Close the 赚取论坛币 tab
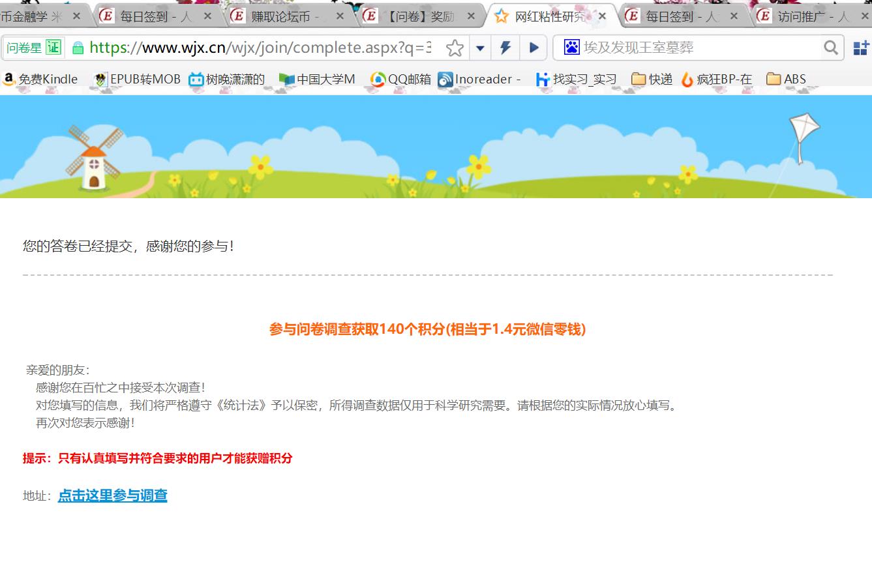 tap(340, 16)
